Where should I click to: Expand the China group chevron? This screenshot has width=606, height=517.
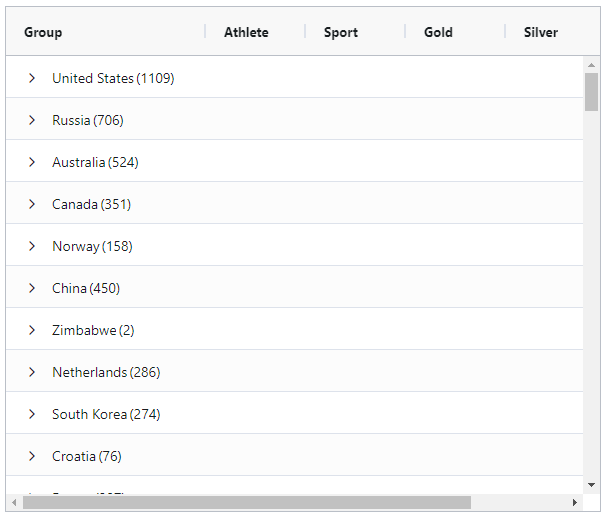click(32, 288)
